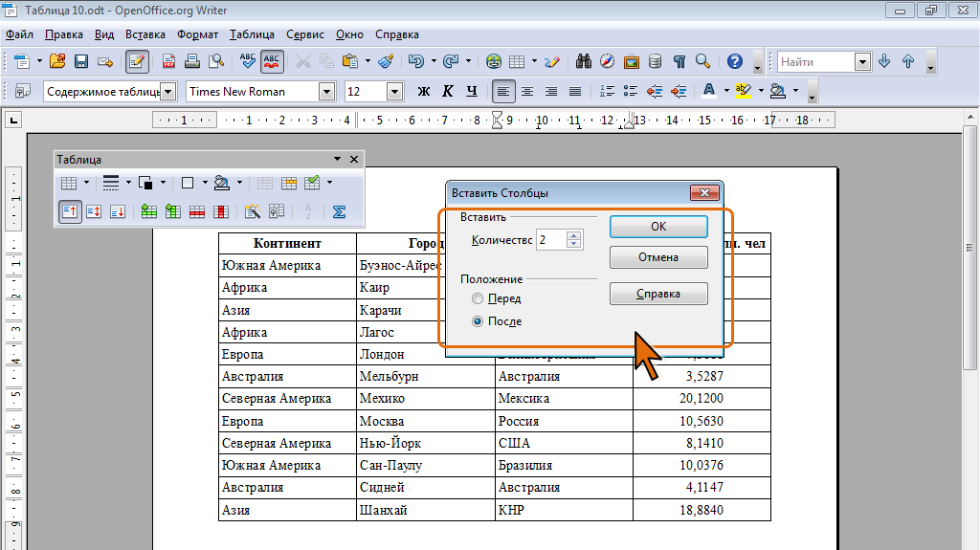
Task: Open OpenOffice Help question mark icon
Action: [735, 61]
